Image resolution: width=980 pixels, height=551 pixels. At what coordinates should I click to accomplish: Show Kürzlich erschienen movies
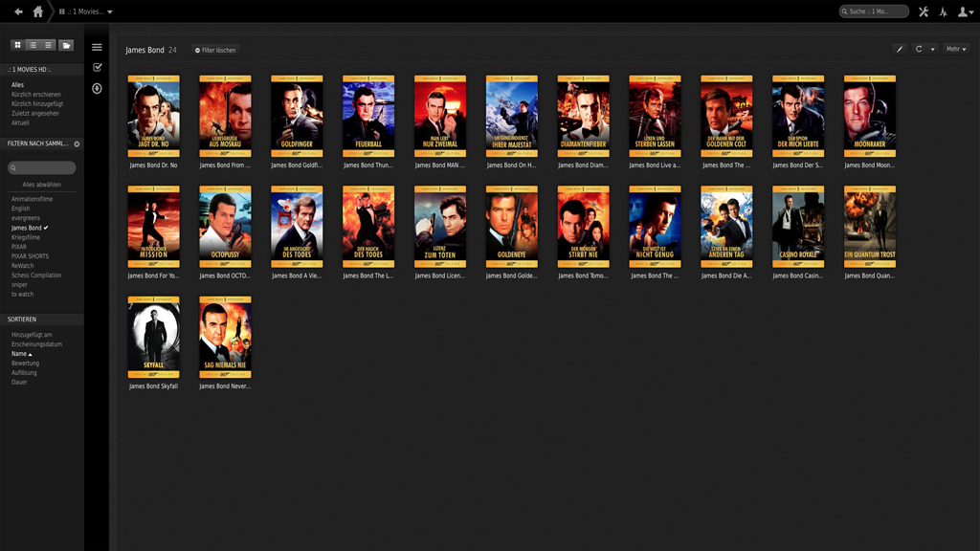coord(35,95)
